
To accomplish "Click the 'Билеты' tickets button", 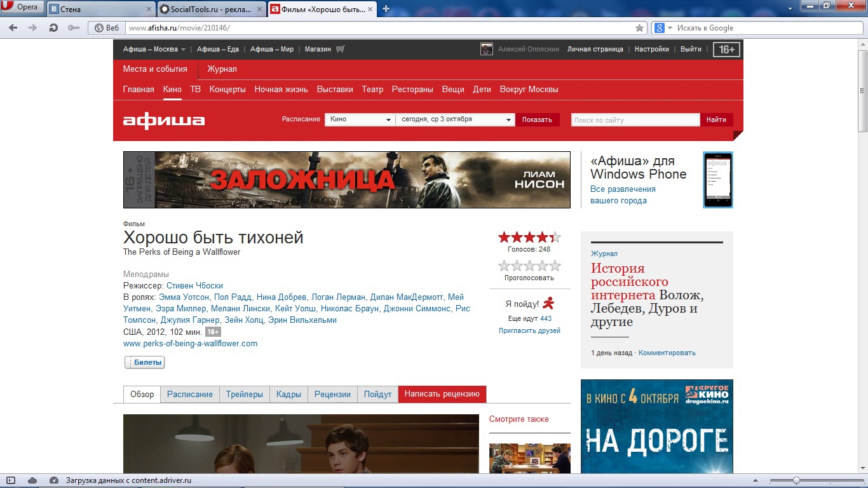I will [145, 362].
